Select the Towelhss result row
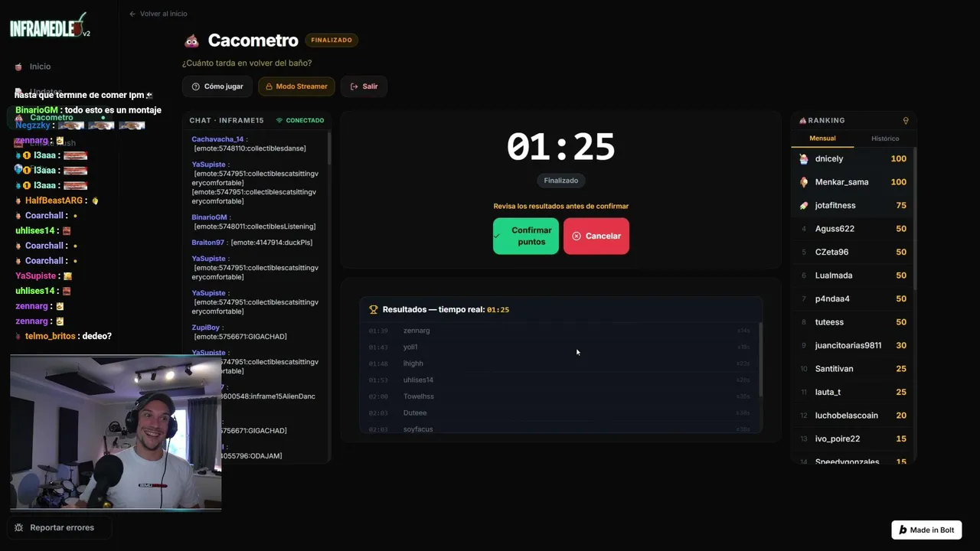This screenshot has width=980, height=551. click(559, 396)
